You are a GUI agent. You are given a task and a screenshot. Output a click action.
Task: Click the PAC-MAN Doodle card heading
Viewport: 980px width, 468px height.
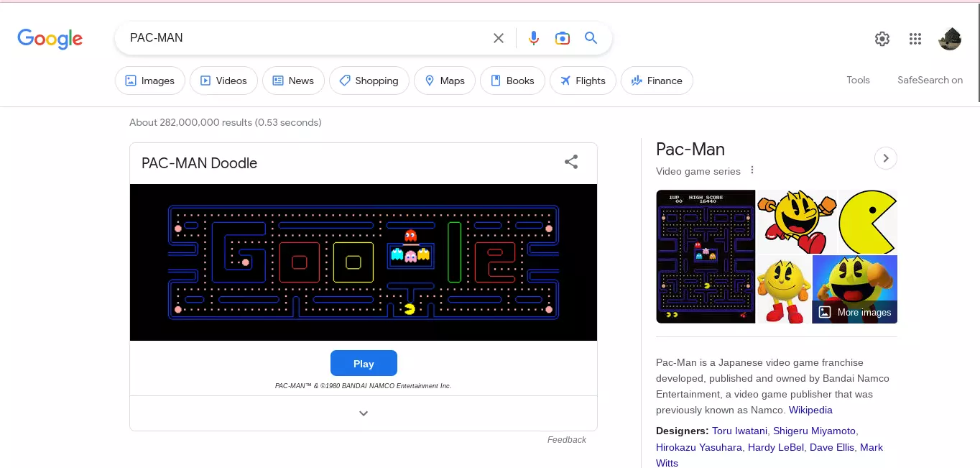pyautogui.click(x=199, y=163)
